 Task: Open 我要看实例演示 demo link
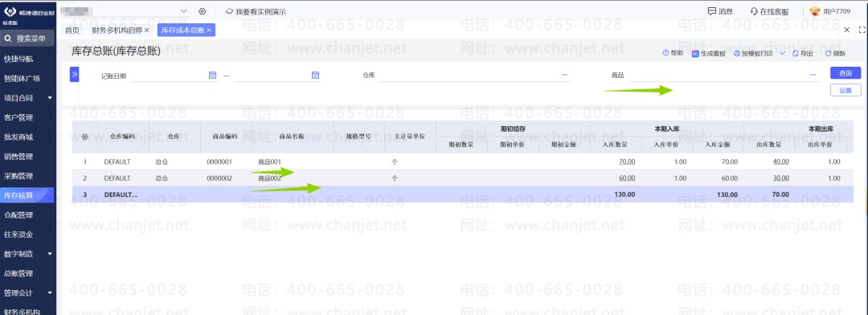(256, 11)
